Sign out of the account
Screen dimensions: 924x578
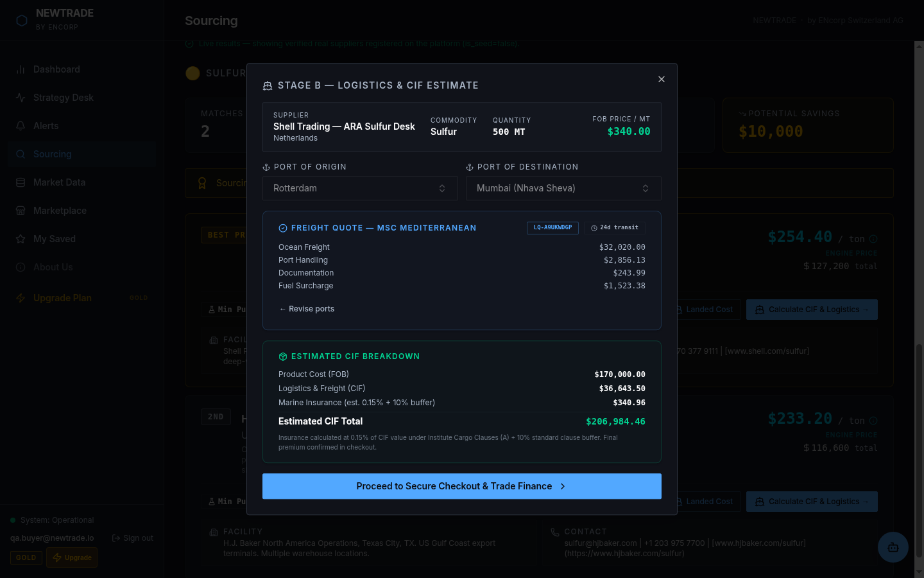(133, 538)
